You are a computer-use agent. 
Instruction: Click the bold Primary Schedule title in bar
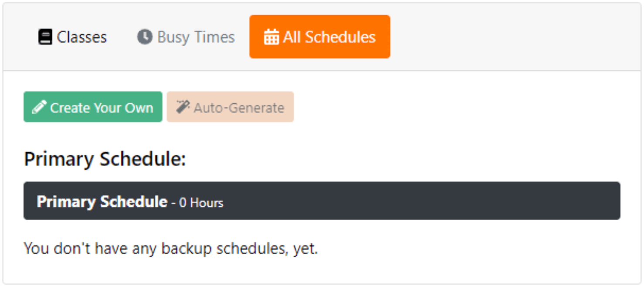coord(102,202)
